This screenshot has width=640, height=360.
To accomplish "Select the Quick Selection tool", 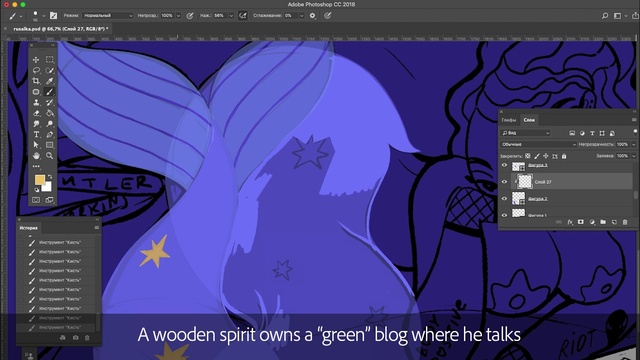I will pos(49,70).
